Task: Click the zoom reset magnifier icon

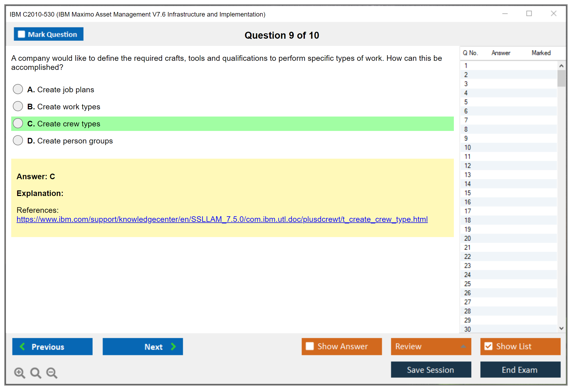Action: [36, 373]
